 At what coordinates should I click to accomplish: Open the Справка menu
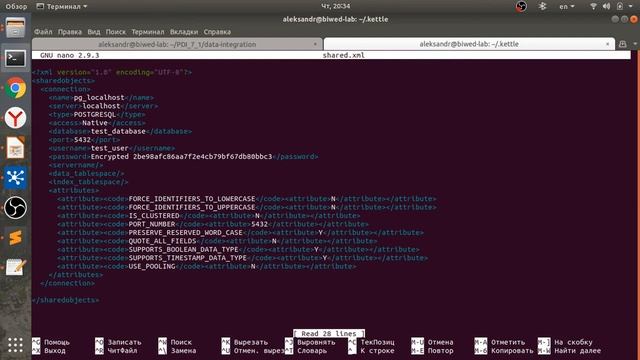tap(217, 32)
